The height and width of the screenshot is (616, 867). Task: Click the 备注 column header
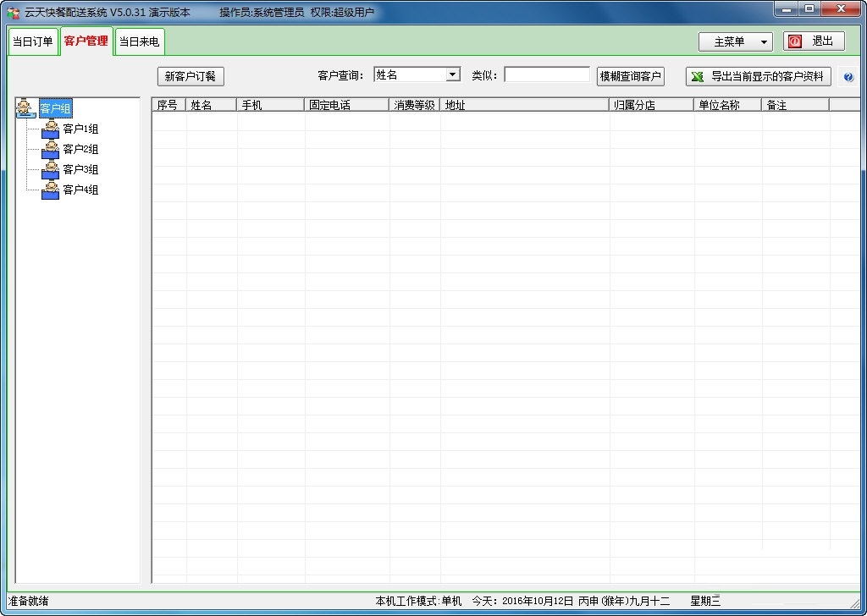(796, 105)
